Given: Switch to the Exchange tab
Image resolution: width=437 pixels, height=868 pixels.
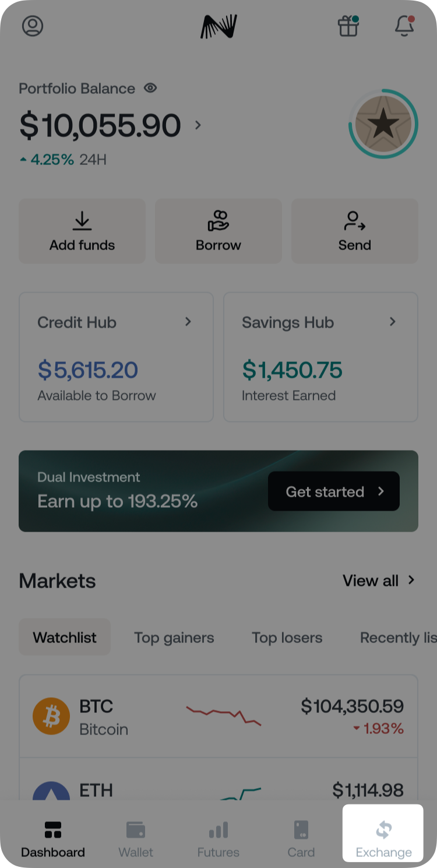Looking at the screenshot, I should point(383,839).
